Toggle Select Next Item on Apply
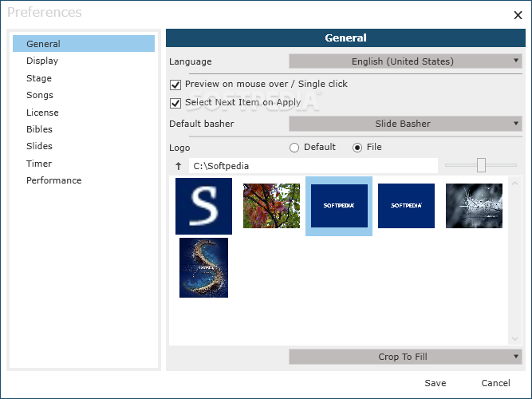 tap(175, 103)
